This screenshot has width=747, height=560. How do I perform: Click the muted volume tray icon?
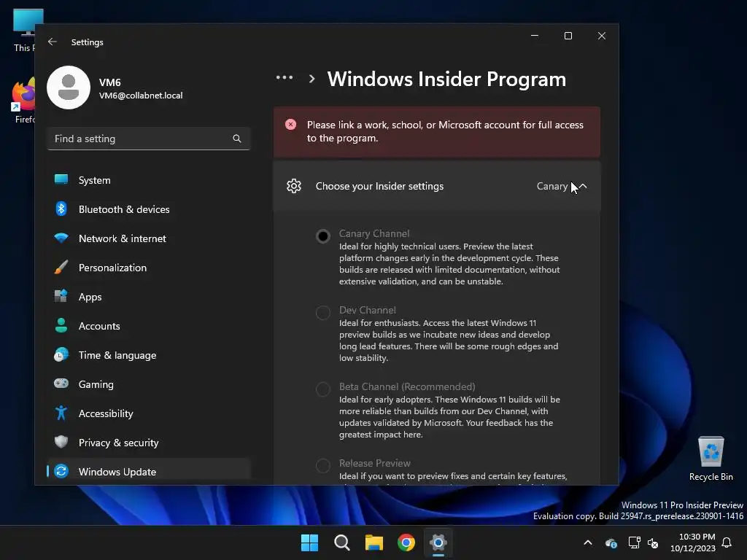click(x=653, y=542)
